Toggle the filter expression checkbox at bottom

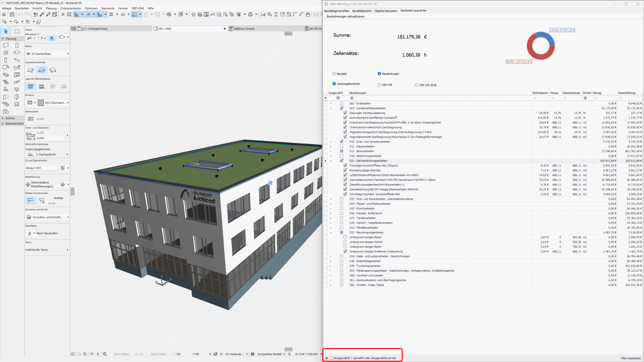point(331,358)
